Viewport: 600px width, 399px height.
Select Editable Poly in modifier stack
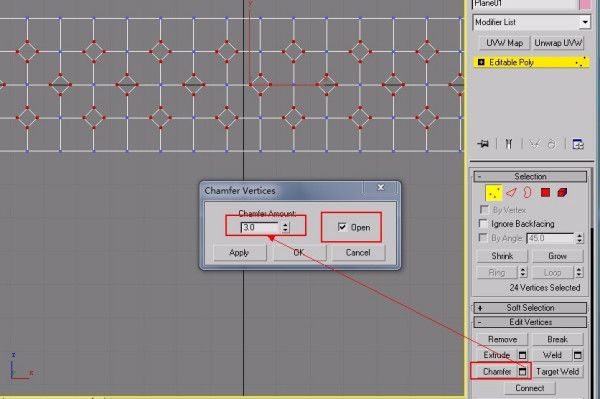tap(532, 62)
